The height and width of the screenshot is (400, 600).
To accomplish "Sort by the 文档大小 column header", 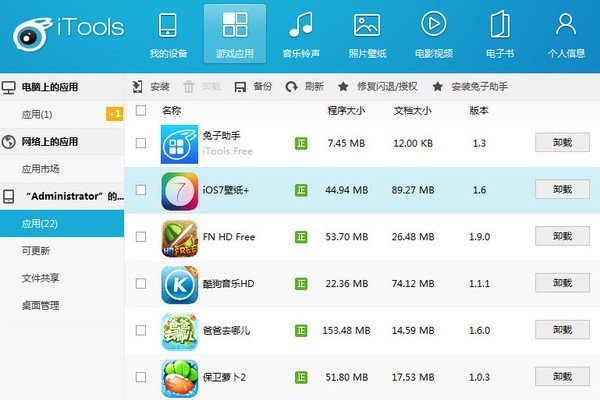I will (x=412, y=111).
